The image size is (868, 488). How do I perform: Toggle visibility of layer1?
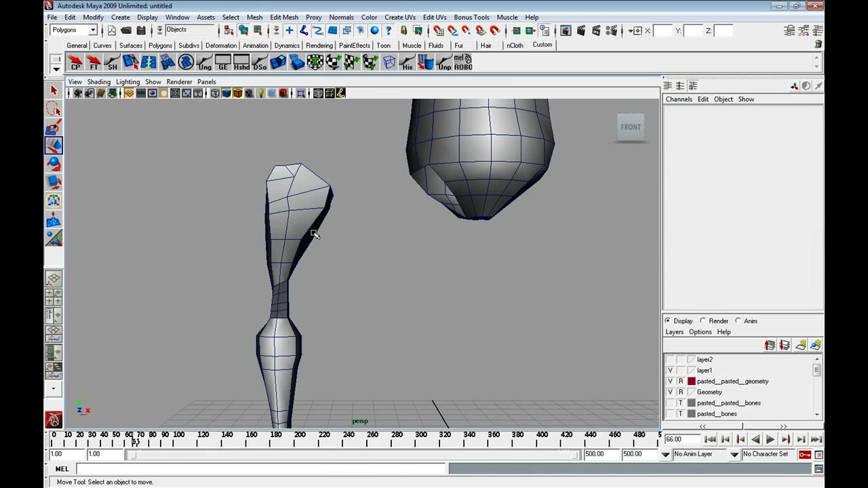670,371
